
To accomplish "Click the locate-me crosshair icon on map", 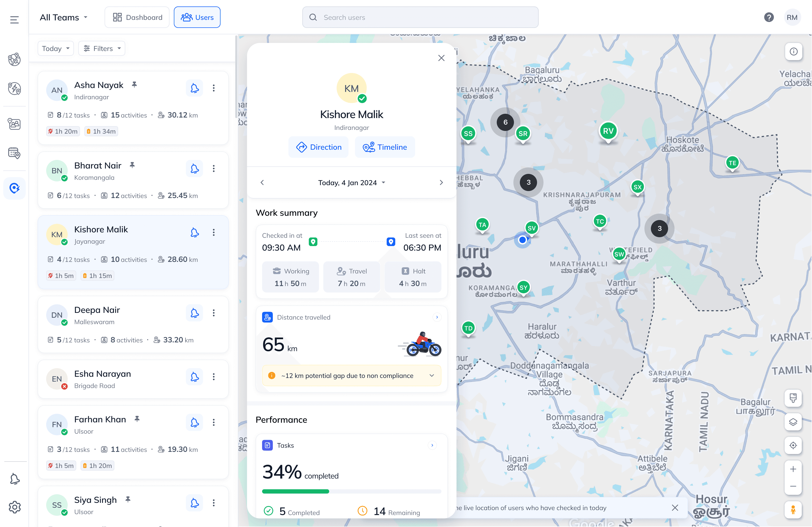I will 793,445.
